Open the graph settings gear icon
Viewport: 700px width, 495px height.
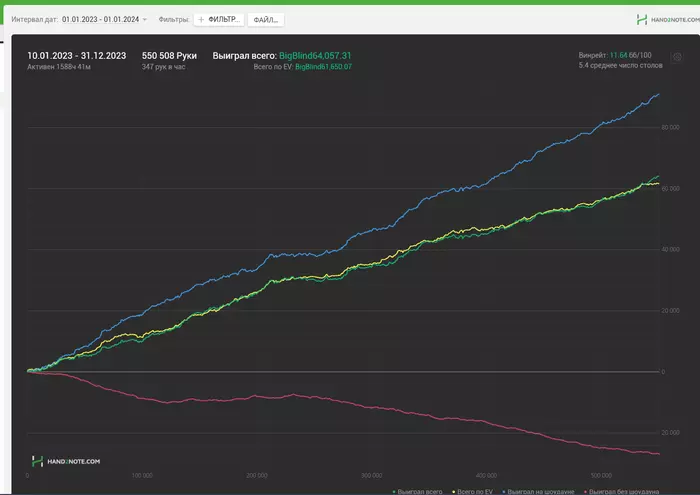(x=677, y=57)
